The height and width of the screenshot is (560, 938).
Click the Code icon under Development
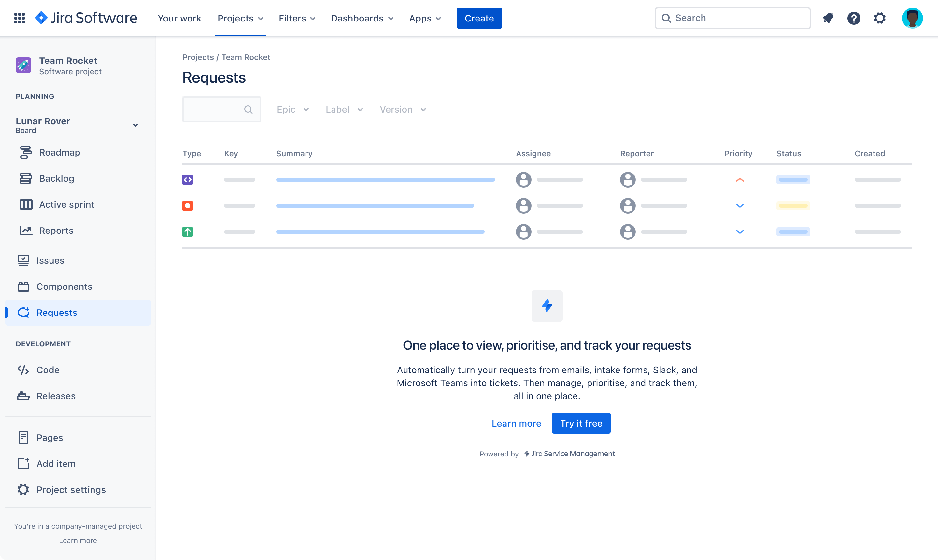23,369
